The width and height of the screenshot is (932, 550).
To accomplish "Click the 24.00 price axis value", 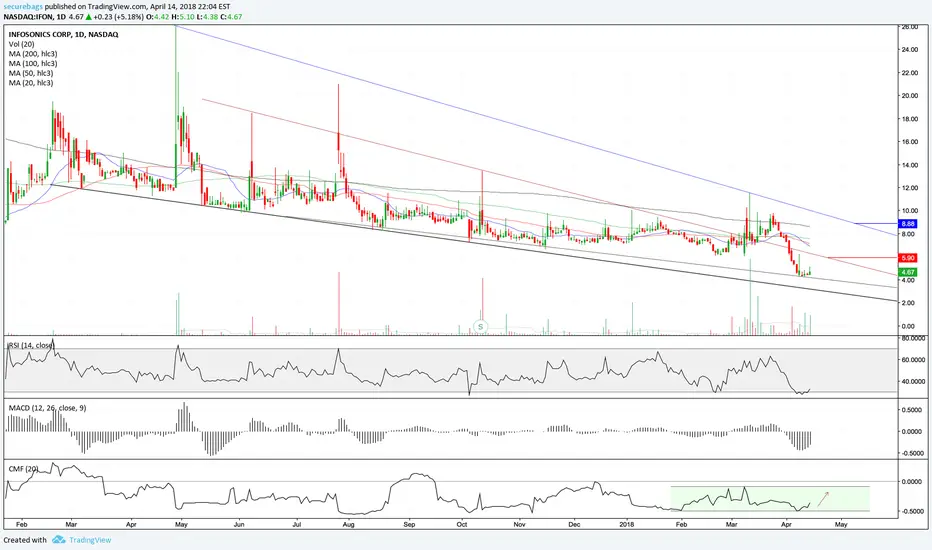I will tap(909, 50).
